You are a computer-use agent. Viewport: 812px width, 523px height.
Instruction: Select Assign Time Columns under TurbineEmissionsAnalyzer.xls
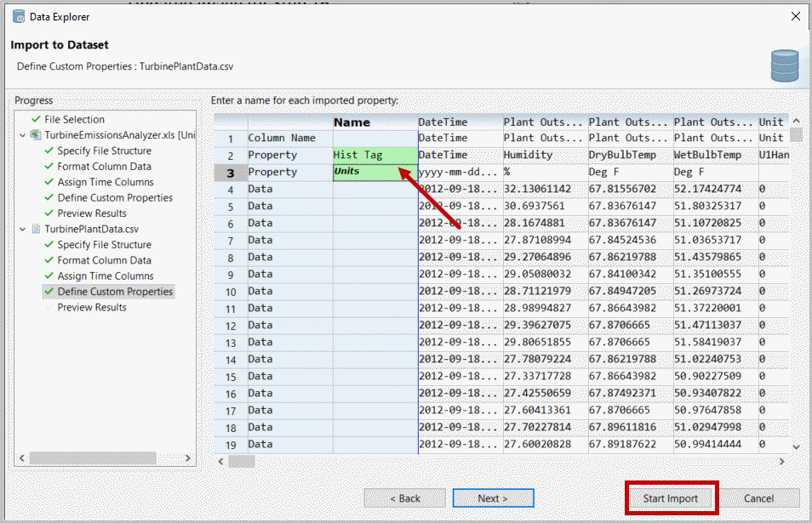pos(106,182)
